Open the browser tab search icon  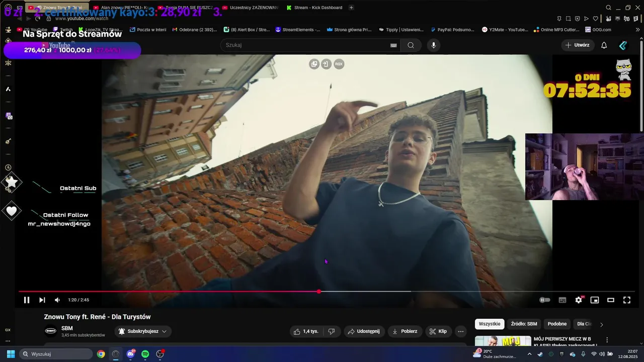tap(608, 8)
